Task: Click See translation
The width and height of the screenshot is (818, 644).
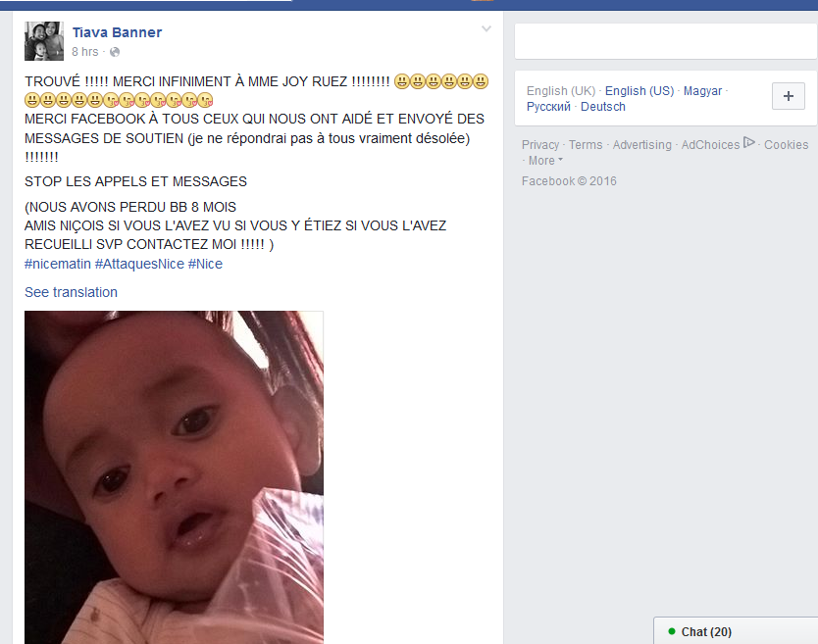Action: pos(71,292)
